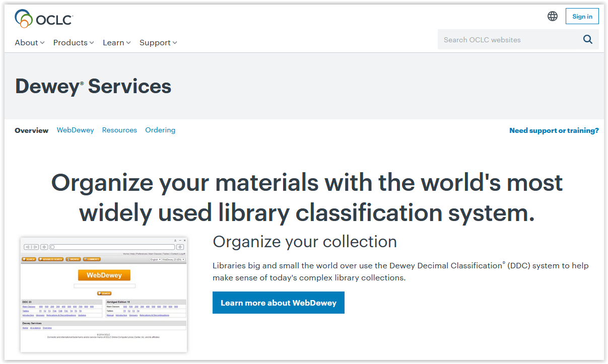This screenshot has width=608, height=364.
Task: Expand the About menu
Action: click(30, 43)
